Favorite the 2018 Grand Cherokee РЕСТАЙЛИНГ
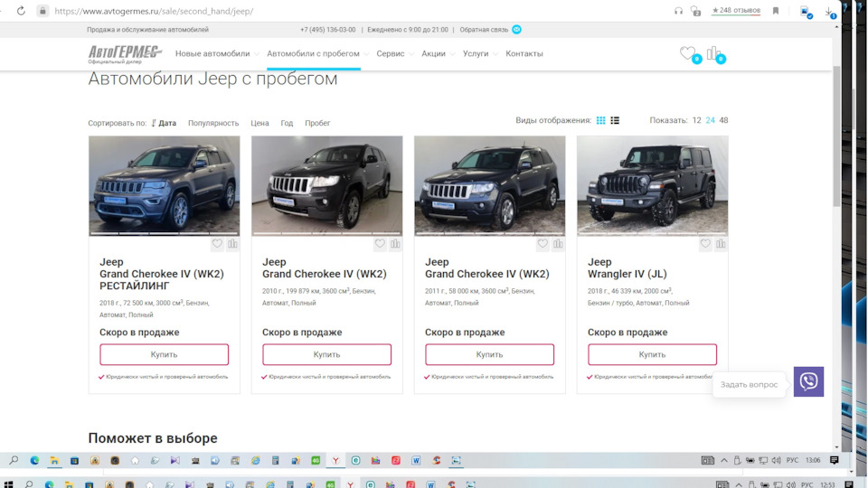 pyautogui.click(x=217, y=244)
